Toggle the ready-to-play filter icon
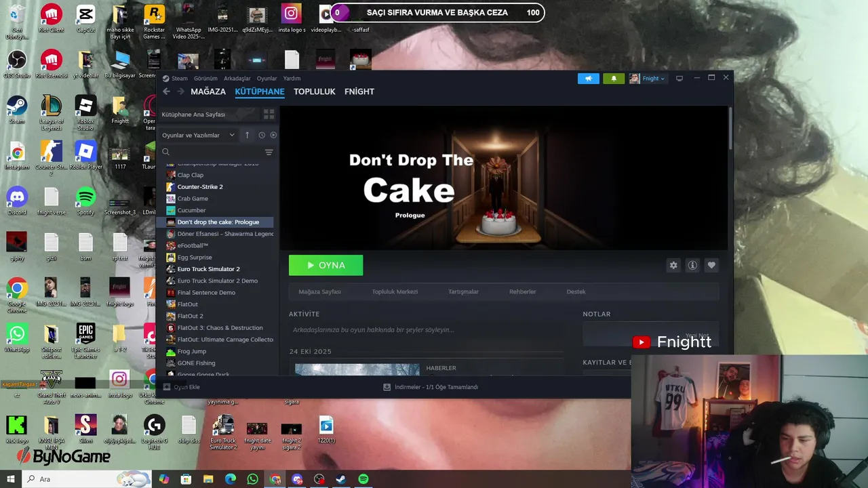 273,135
